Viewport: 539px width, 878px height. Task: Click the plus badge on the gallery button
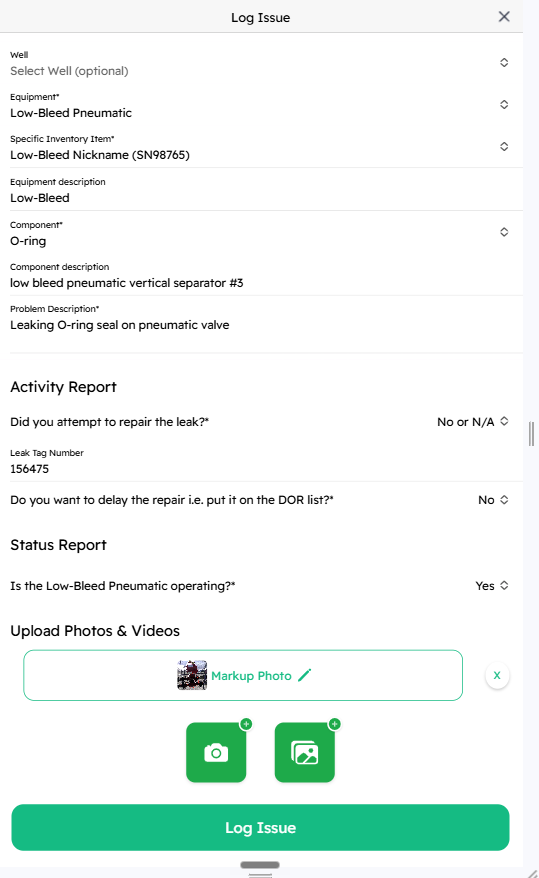pos(335,724)
